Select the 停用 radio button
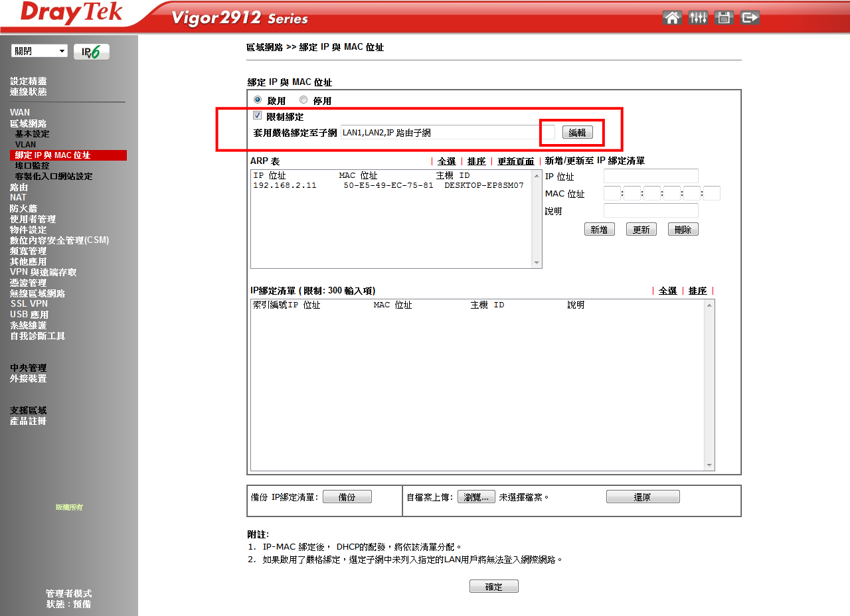This screenshot has width=850, height=616. pyautogui.click(x=303, y=99)
